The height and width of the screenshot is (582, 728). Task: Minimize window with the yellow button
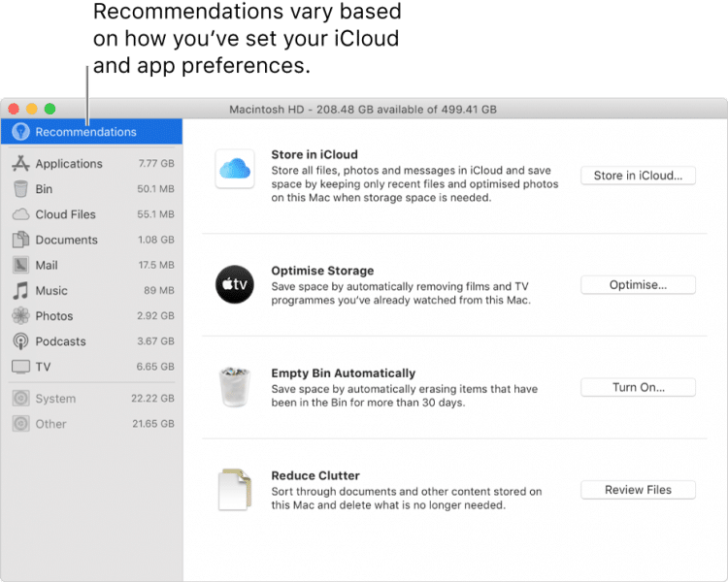(x=32, y=109)
